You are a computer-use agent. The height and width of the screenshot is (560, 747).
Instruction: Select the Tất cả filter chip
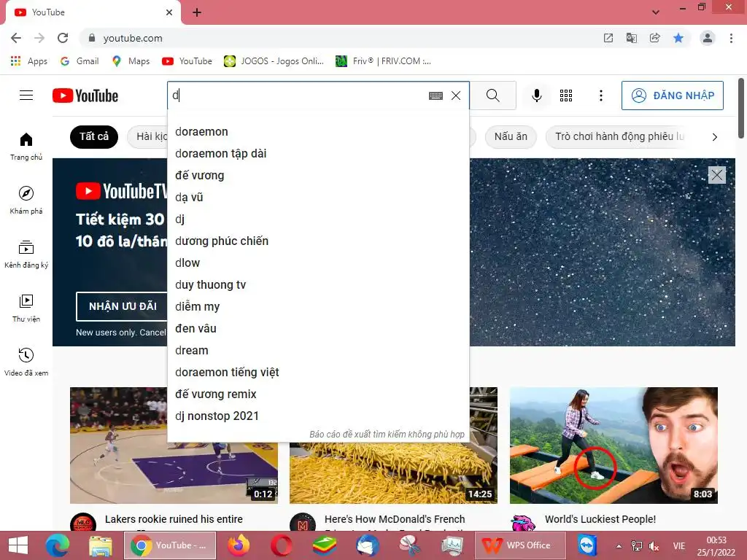[94, 136]
